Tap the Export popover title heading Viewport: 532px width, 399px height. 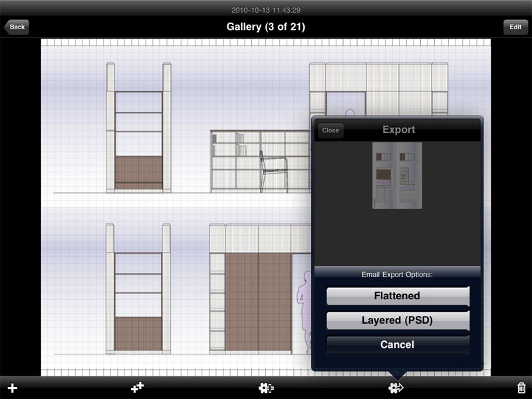399,130
